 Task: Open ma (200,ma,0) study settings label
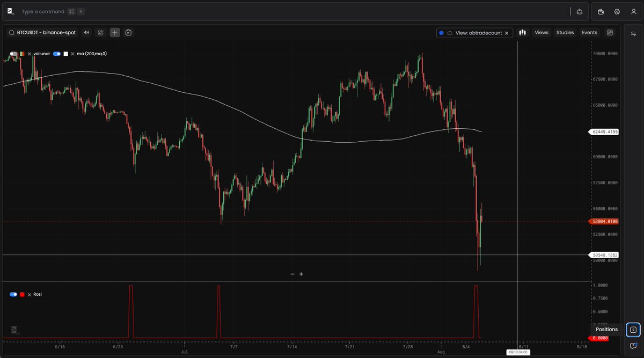coord(92,54)
